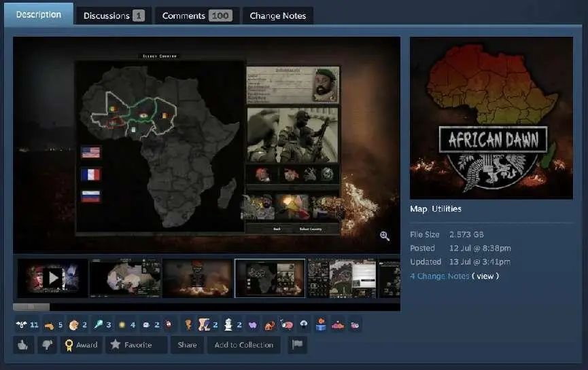Click the last pink creature award icon
The width and height of the screenshot is (588, 370).
pos(355,325)
